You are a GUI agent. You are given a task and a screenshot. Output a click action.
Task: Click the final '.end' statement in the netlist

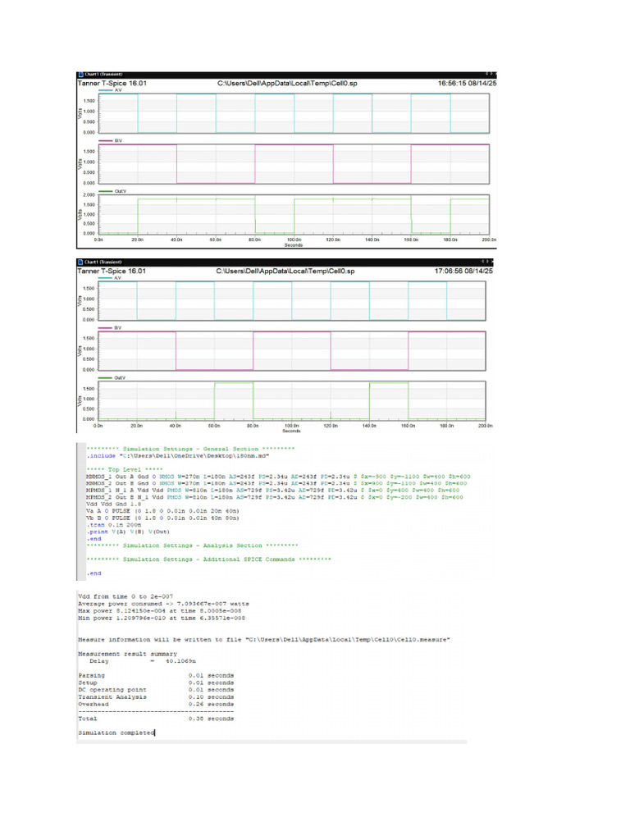click(94, 573)
